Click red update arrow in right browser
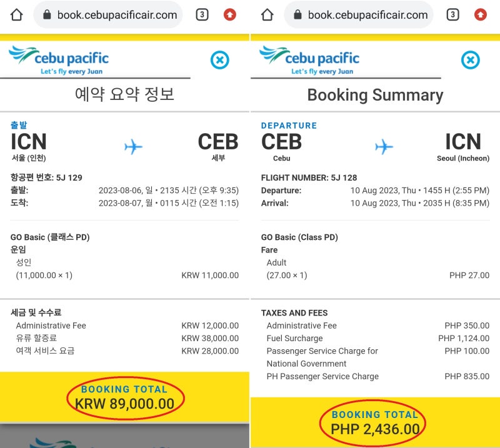The height and width of the screenshot is (448, 500). click(481, 14)
